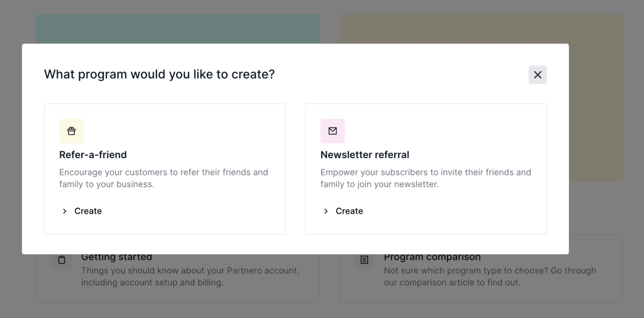This screenshot has width=644, height=318.
Task: Click the gift icon for Refer-a-friend
Action: tap(71, 131)
